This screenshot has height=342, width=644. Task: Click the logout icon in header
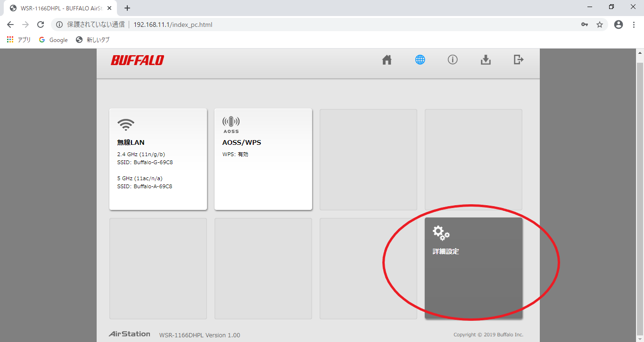[519, 60]
